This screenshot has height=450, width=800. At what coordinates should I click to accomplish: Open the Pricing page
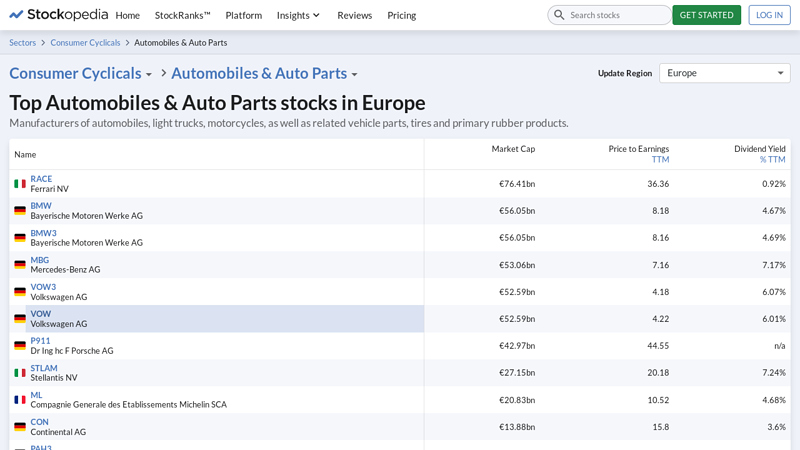[402, 15]
